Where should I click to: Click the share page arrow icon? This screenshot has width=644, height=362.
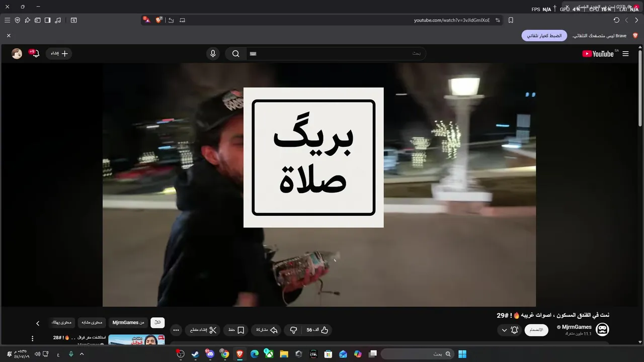pos(171,20)
